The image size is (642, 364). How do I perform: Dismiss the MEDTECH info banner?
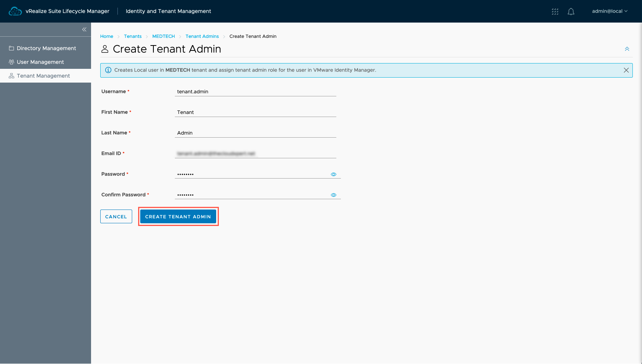click(626, 70)
